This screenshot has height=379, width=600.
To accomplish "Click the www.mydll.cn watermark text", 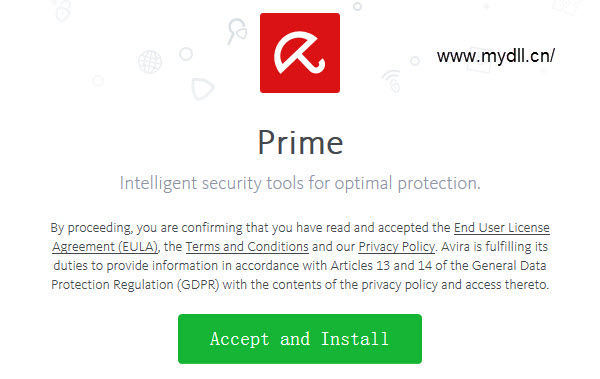I will pyautogui.click(x=496, y=56).
